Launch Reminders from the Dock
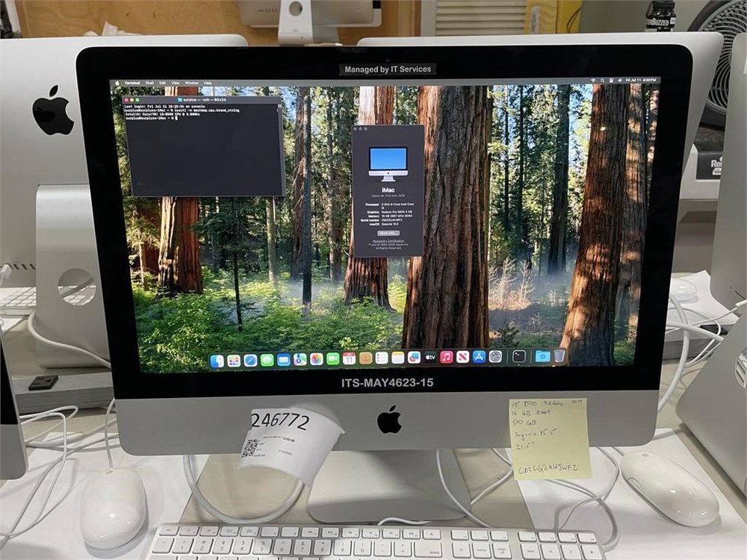The width and height of the screenshot is (747, 560). coord(382,358)
